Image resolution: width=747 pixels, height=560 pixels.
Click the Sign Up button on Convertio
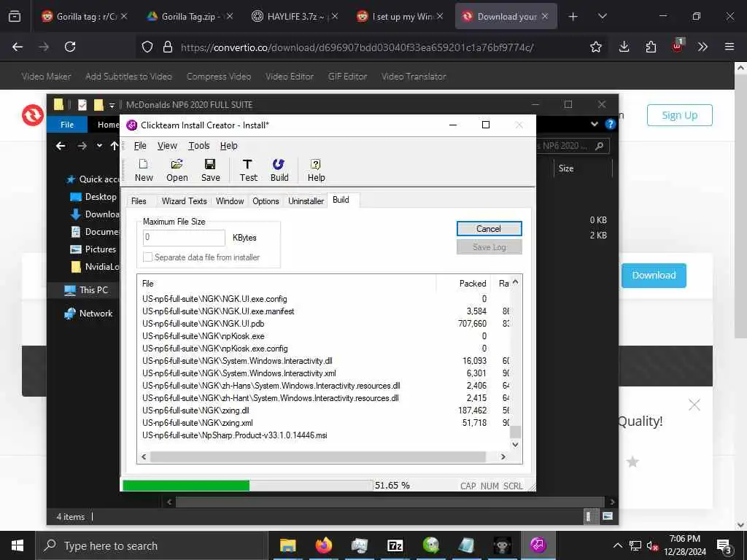679,115
